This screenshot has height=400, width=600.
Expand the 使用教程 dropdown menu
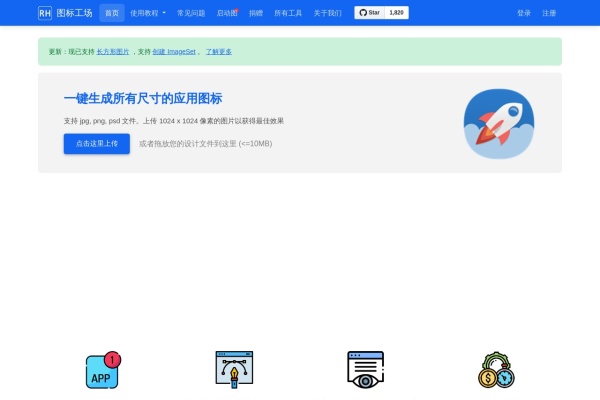click(x=148, y=13)
